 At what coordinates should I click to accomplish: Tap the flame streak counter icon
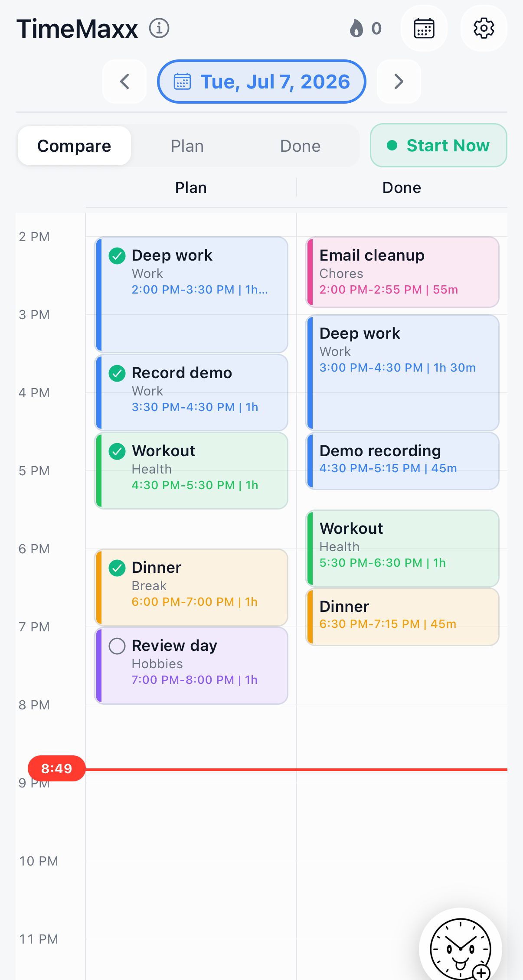pos(356,29)
